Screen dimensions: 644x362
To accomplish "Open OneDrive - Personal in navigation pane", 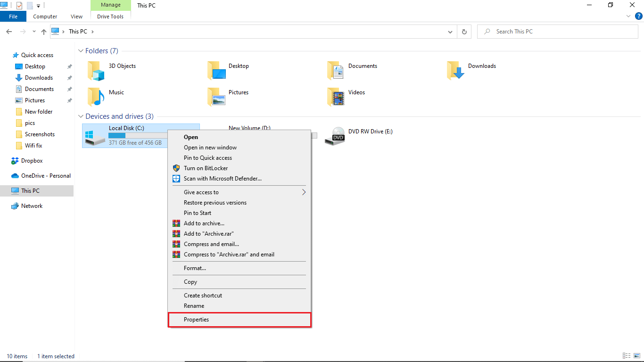I will coord(46,176).
